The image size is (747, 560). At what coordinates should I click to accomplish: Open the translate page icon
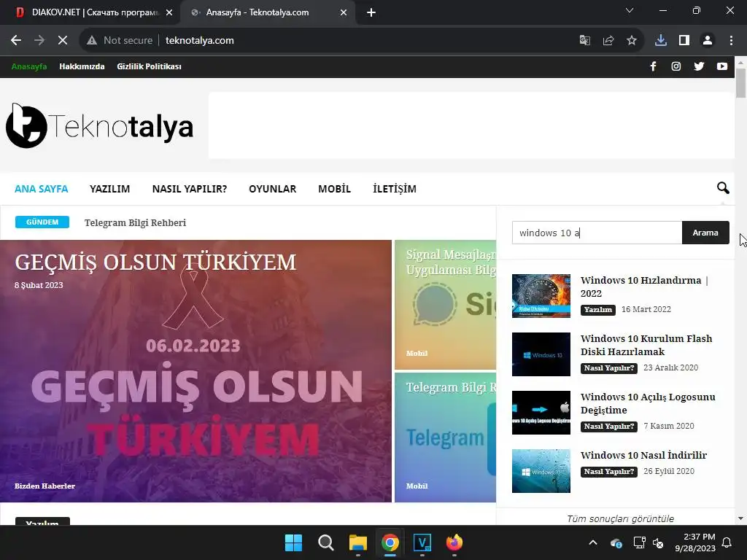click(x=584, y=41)
